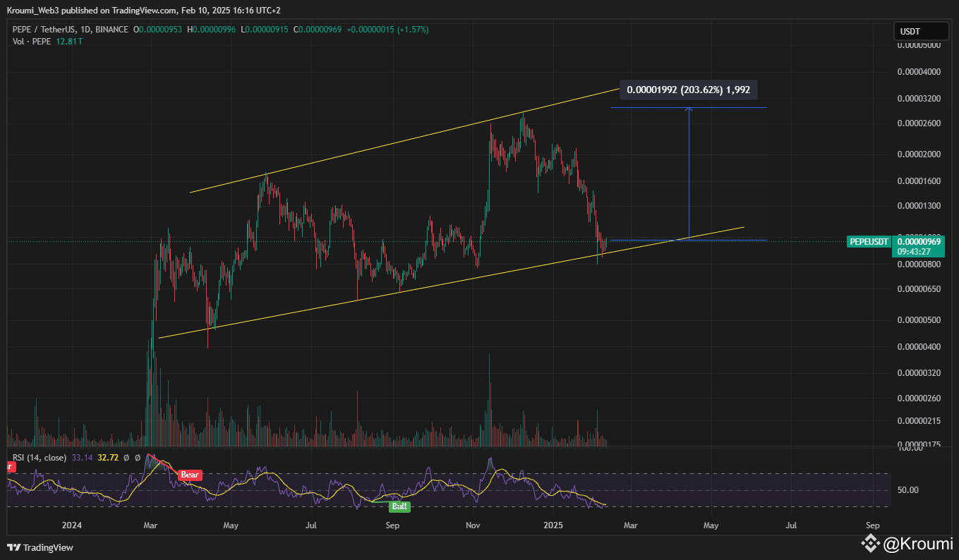
Task: Click the 0.00003200 price axis label
Action: (919, 99)
